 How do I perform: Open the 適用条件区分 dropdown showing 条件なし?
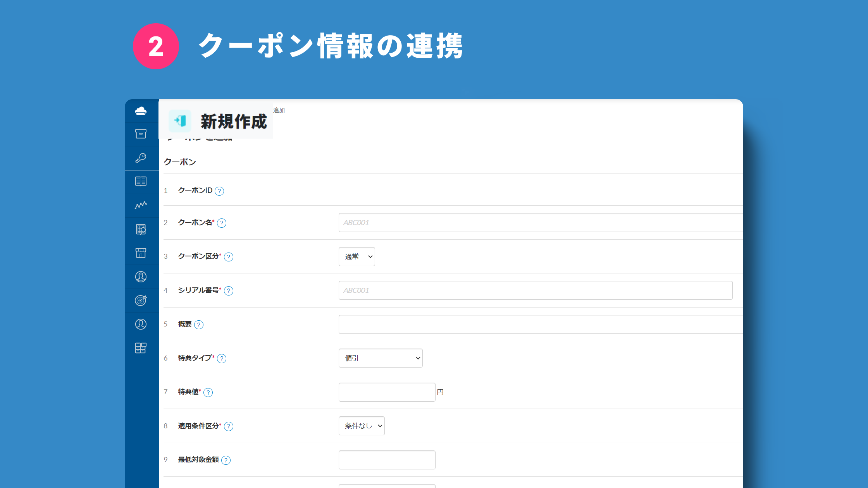pos(361,426)
